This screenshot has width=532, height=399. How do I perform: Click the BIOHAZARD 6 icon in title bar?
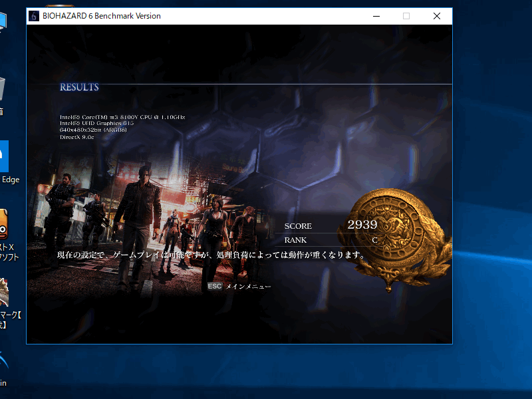pyautogui.click(x=34, y=16)
